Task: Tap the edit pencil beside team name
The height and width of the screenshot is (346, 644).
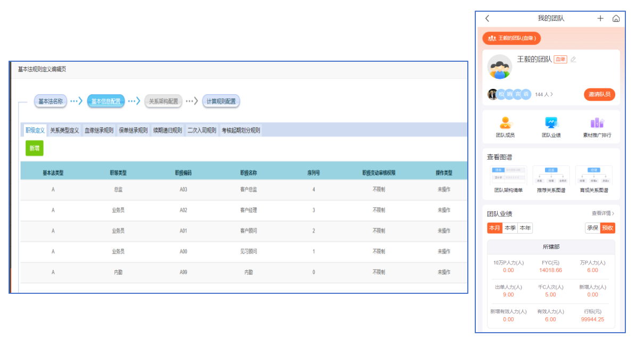Action: click(573, 60)
